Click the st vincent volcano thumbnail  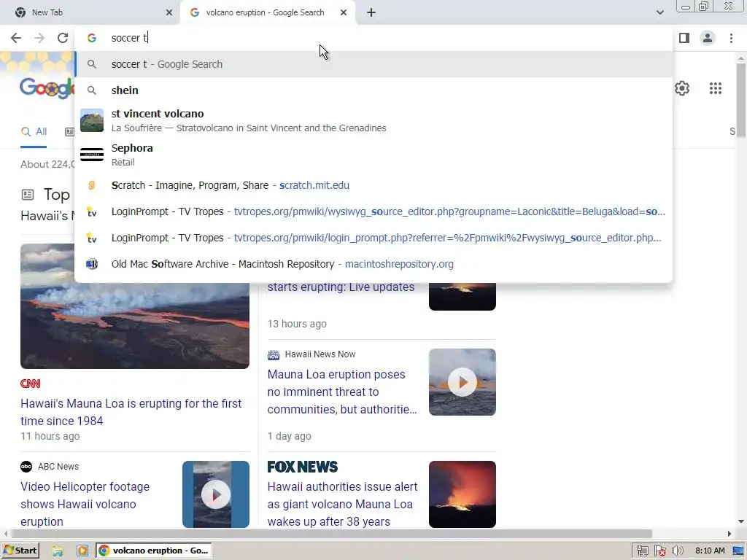[92, 120]
